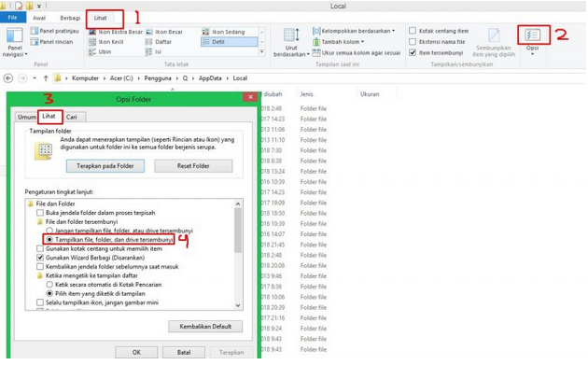Choose Daftar layout

click(x=159, y=42)
